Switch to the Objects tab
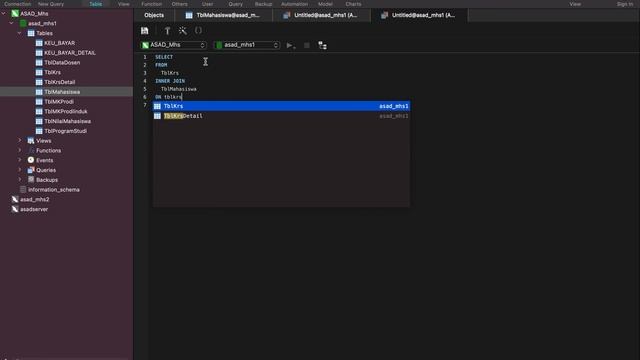The height and width of the screenshot is (360, 640). [x=154, y=15]
